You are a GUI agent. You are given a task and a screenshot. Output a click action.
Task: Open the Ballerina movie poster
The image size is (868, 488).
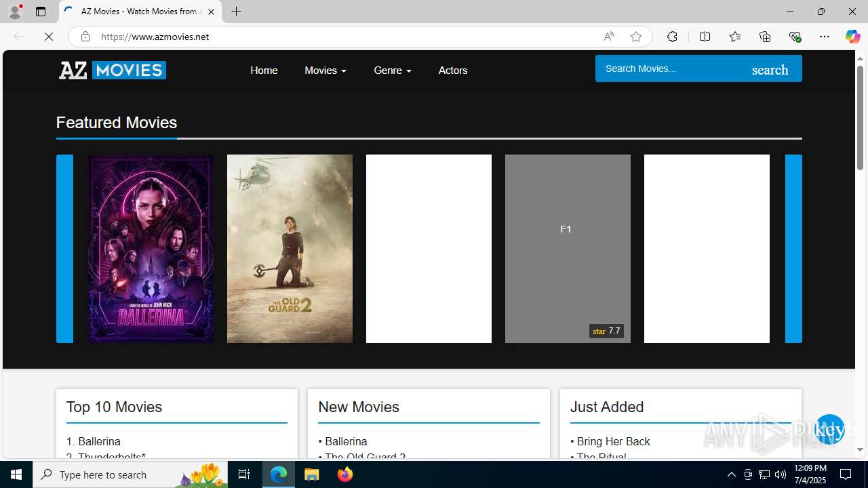pos(151,249)
